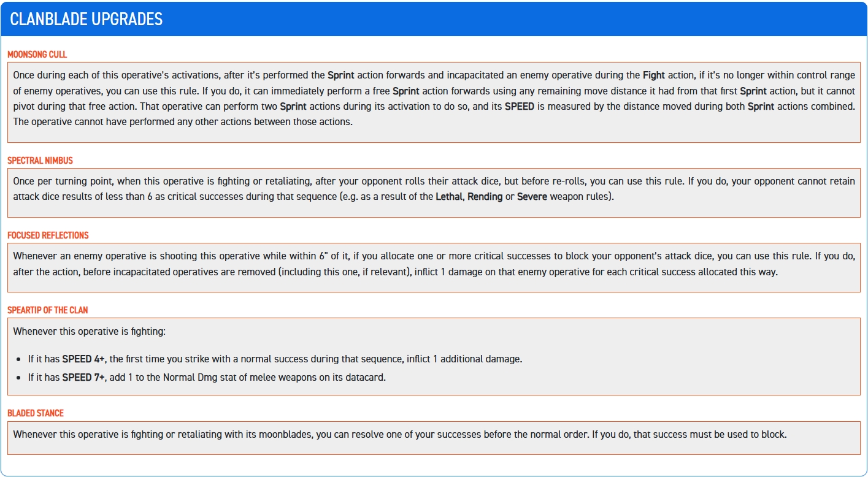Click the bold word Lethal

[450, 197]
